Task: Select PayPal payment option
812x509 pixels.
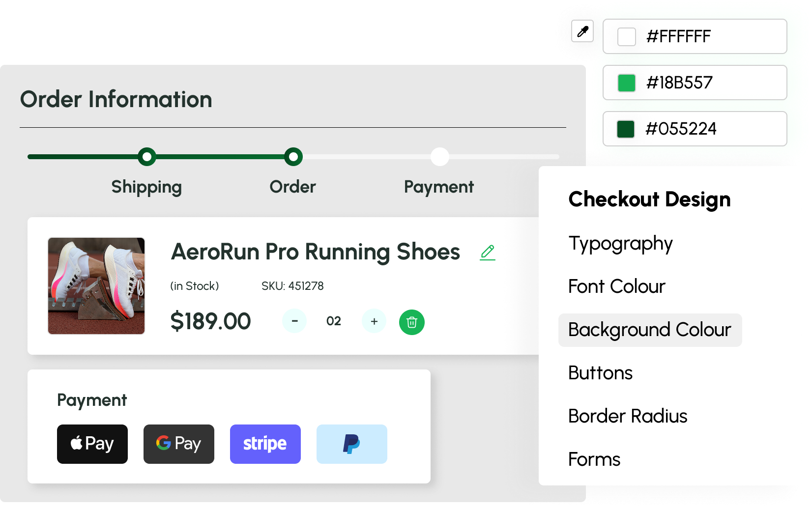Action: pyautogui.click(x=352, y=444)
